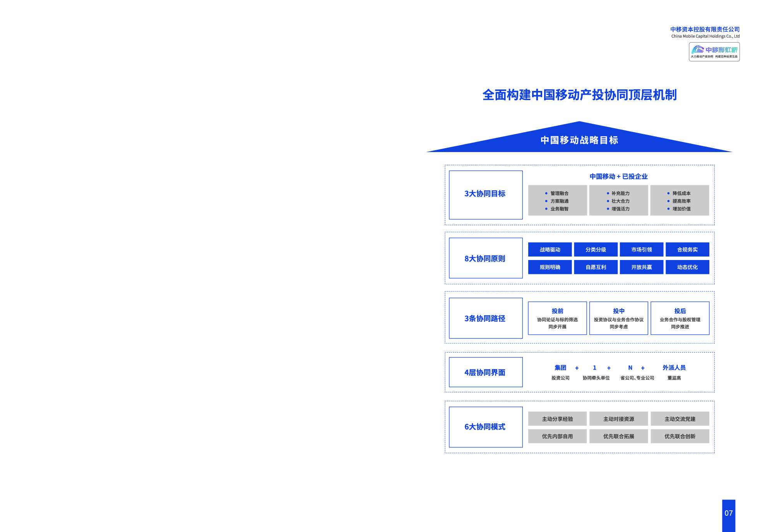Image resolution: width=779 pixels, height=532 pixels.
Task: Click the 合规务实 blue tile
Action: [687, 250]
